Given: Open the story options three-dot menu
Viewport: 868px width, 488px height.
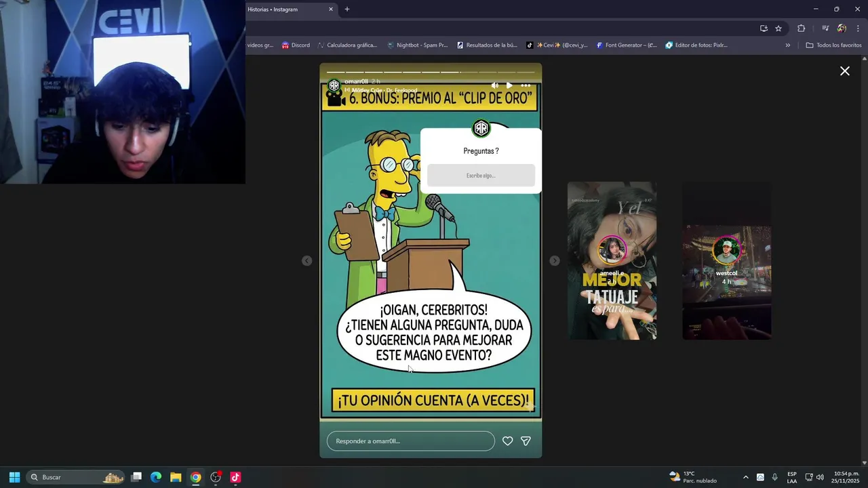Looking at the screenshot, I should point(526,85).
